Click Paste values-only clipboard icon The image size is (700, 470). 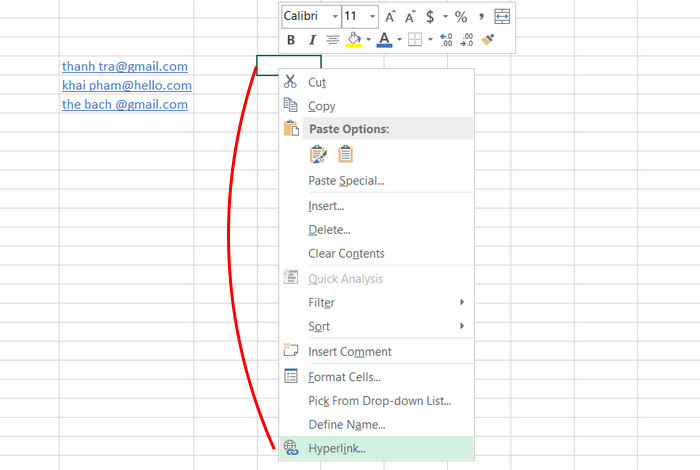[x=345, y=154]
